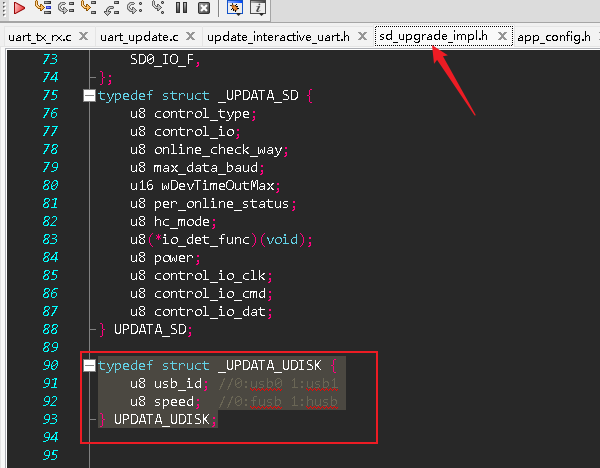Pause with the Break debugger icon

[181, 8]
